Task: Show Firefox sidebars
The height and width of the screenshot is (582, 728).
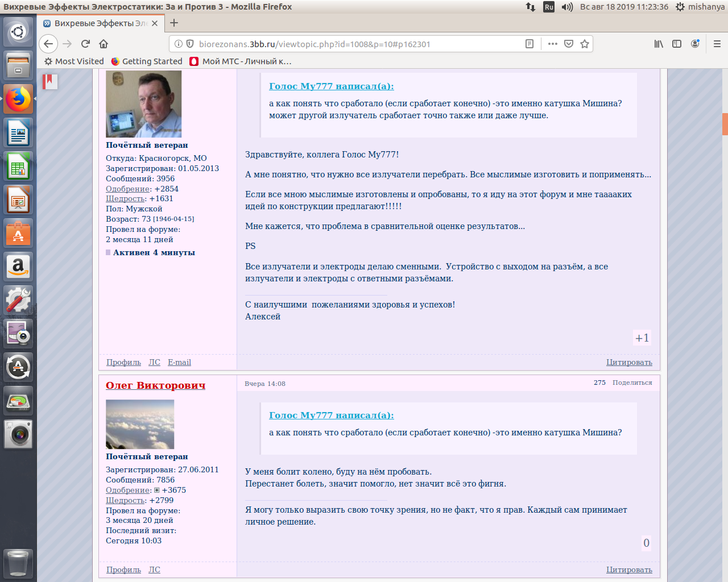Action: pyautogui.click(x=677, y=44)
